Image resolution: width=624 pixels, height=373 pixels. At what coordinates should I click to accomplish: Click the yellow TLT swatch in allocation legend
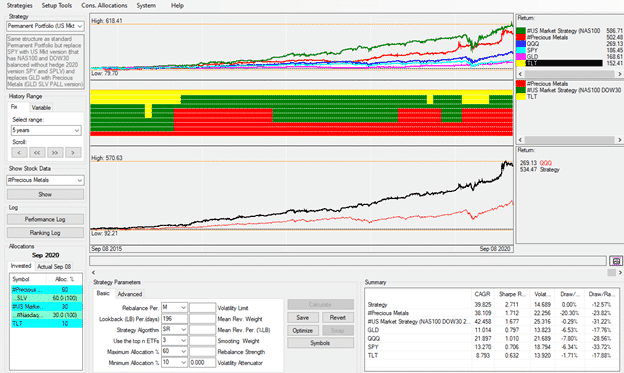(521, 97)
